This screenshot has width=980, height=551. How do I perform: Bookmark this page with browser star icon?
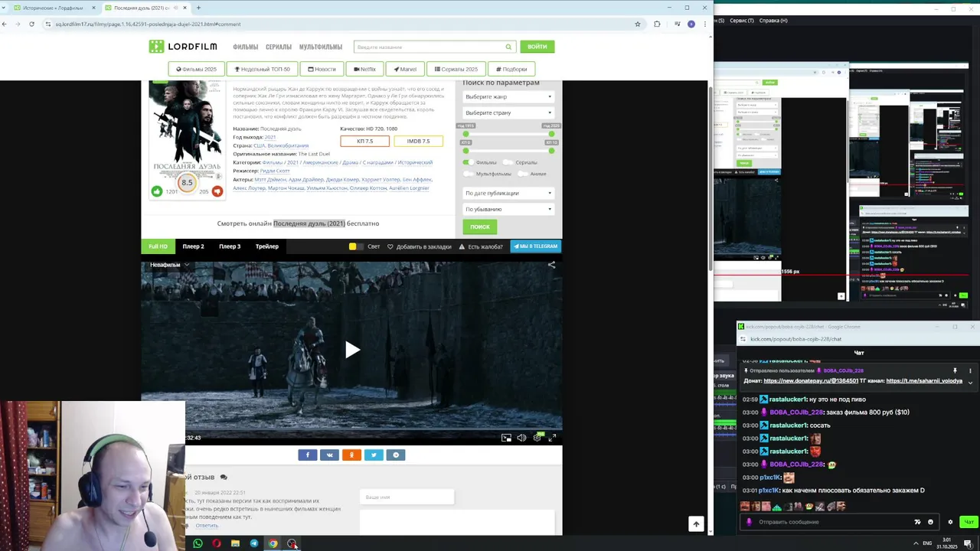(637, 24)
